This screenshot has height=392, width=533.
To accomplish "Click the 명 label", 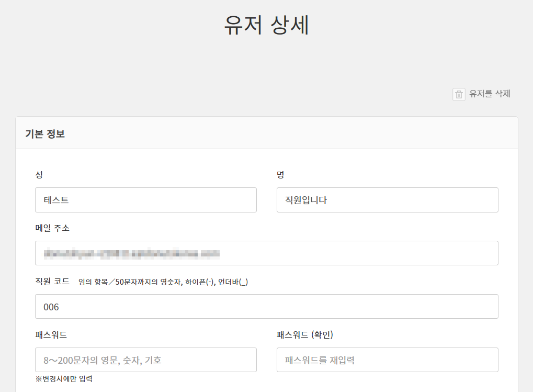I will tap(280, 175).
